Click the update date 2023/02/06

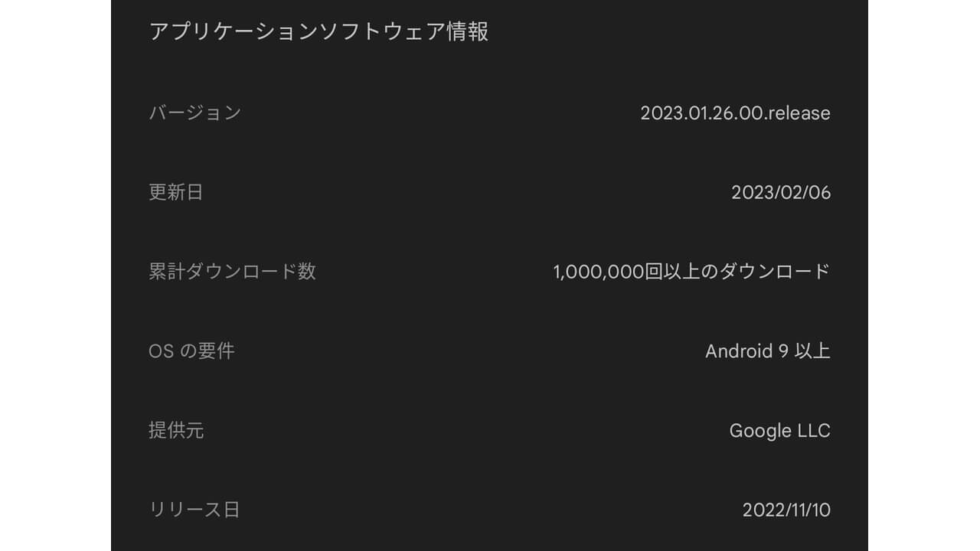(780, 192)
